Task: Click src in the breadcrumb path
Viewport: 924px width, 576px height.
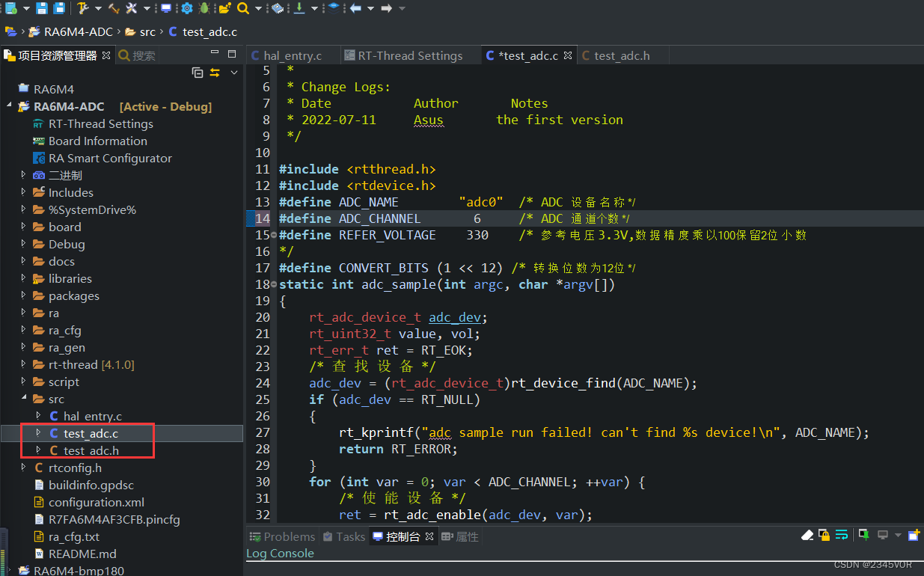Action: (147, 31)
